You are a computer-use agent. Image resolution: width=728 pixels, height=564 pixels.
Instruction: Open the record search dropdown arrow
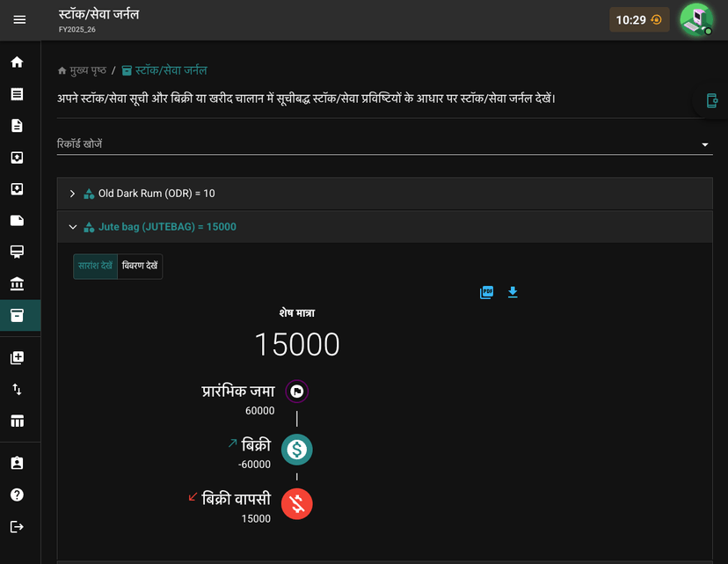(705, 144)
